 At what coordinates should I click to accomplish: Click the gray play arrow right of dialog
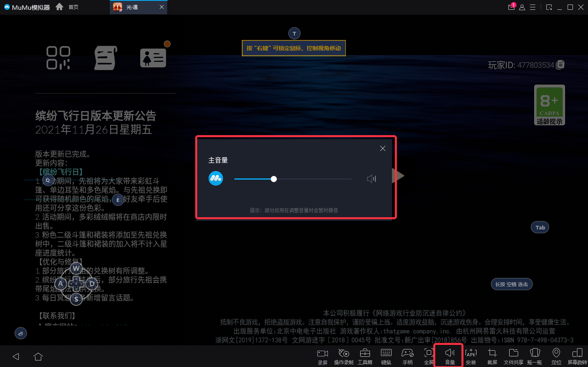pos(398,176)
